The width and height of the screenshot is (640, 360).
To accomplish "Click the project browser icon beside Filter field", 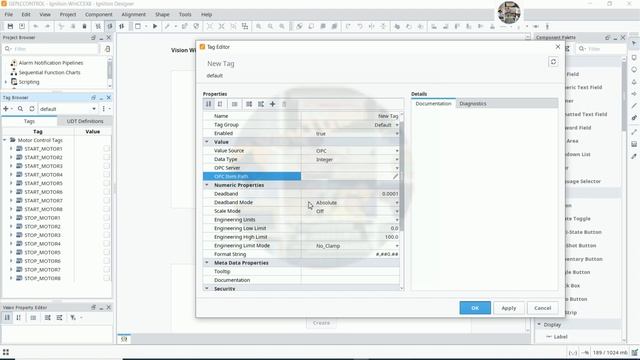I will click(x=107, y=49).
